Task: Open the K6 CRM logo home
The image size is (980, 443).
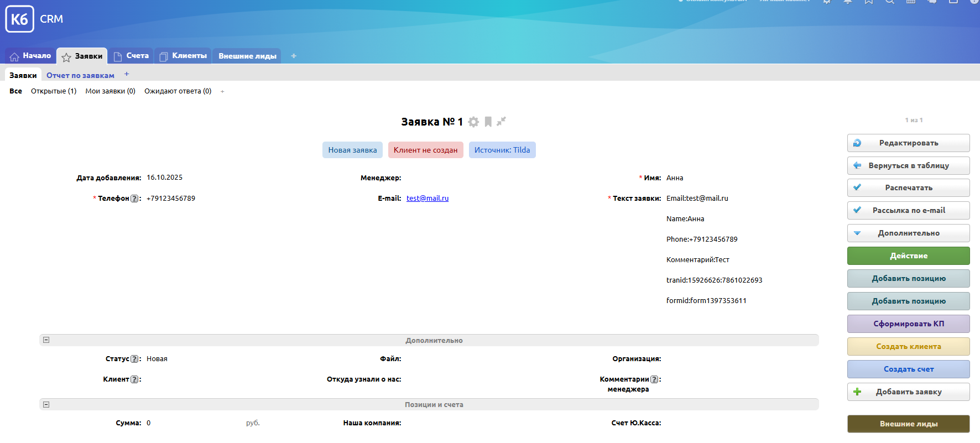Action: click(x=20, y=19)
